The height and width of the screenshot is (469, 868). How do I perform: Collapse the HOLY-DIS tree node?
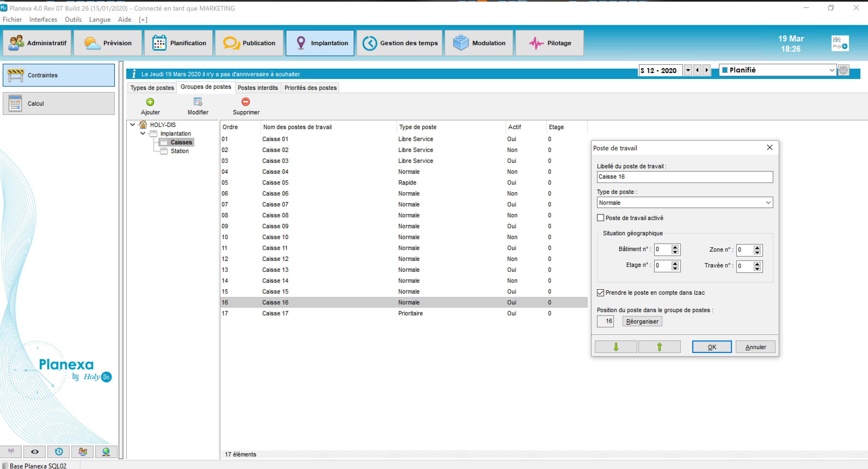133,125
